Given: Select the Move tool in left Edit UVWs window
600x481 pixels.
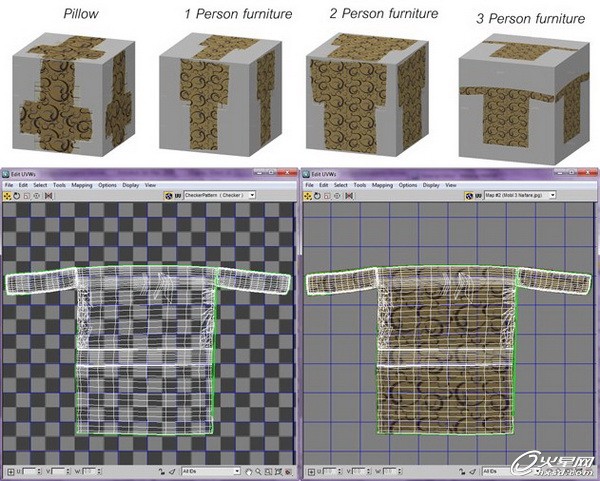Looking at the screenshot, I should [7, 196].
